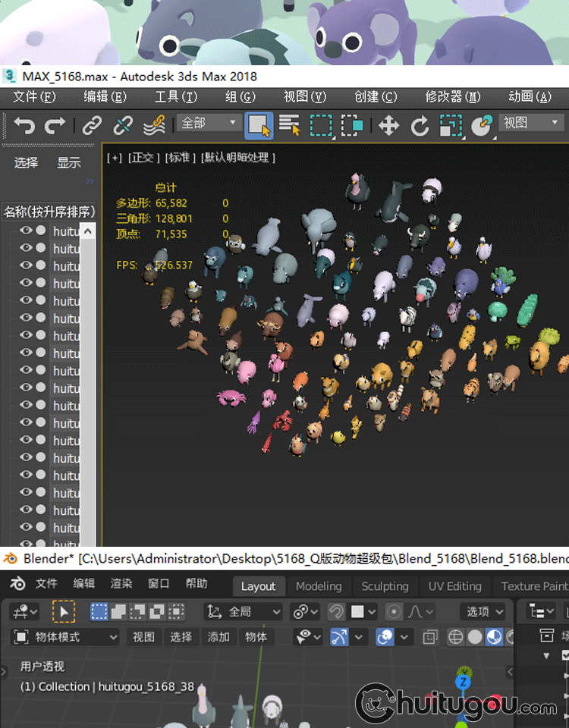Toggle Blender's show overlays button
This screenshot has width=569, height=728.
coord(385,637)
